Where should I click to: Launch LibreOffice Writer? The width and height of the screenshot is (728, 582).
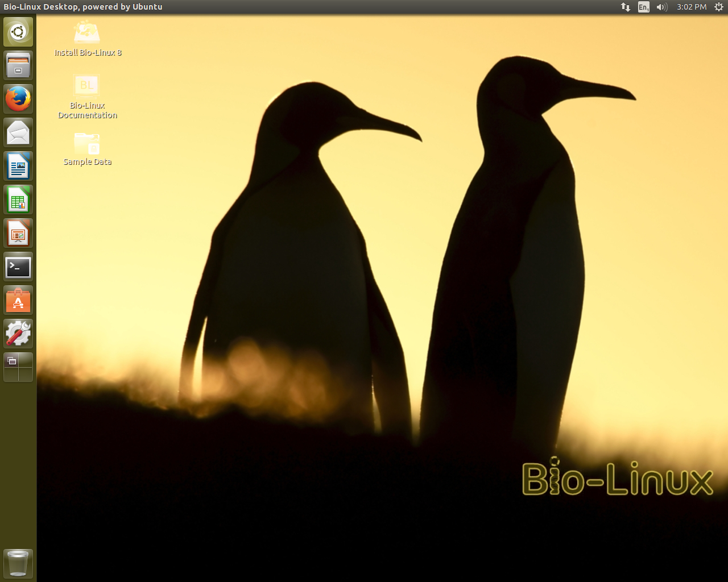pyautogui.click(x=18, y=166)
